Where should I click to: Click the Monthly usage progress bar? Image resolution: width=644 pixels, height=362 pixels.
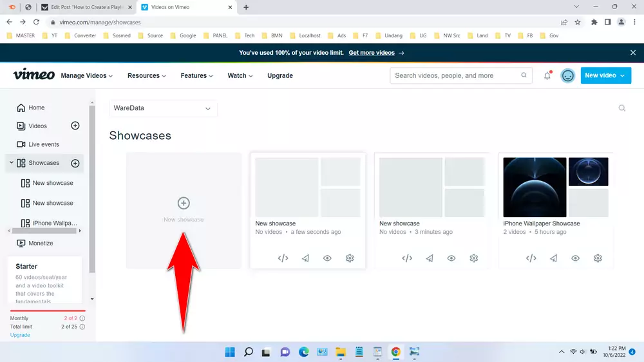click(48, 310)
